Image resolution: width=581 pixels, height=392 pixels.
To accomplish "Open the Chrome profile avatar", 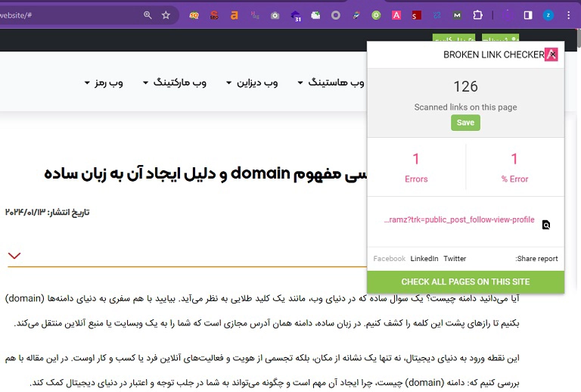I will tap(548, 15).
